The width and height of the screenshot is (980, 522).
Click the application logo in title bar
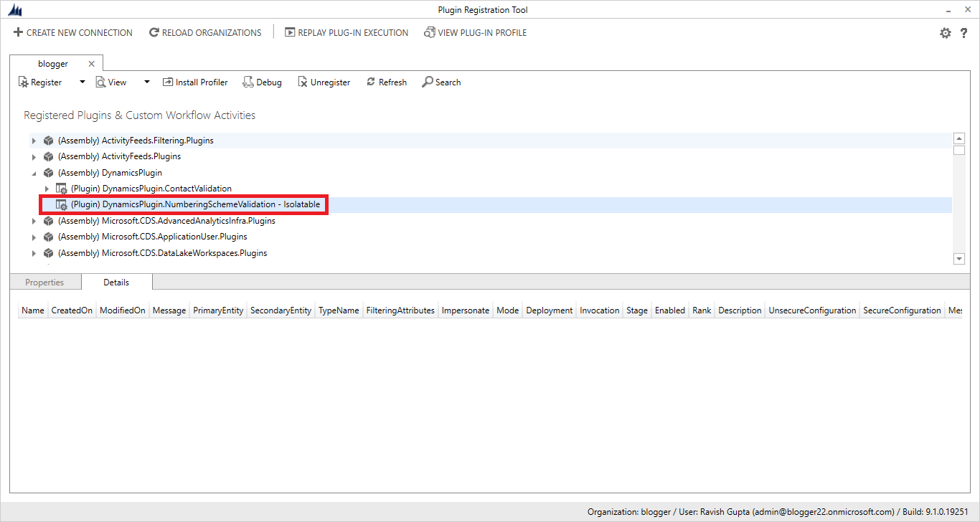click(x=14, y=10)
